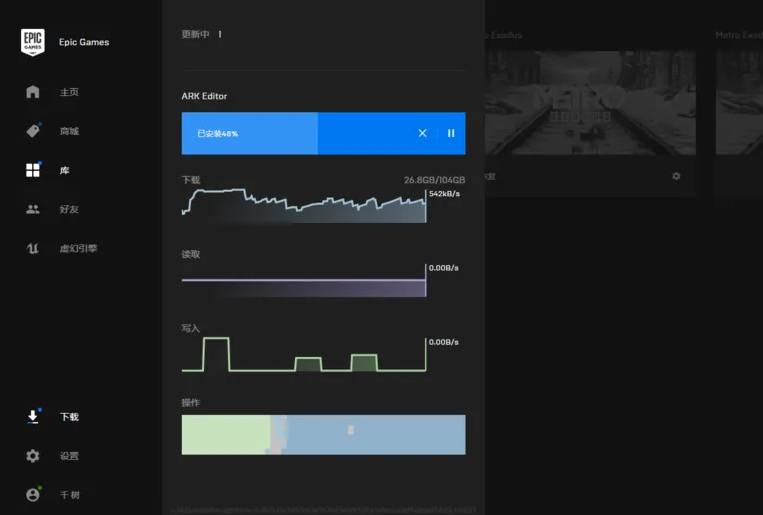Click the 26.8GB/104GB size text
This screenshot has width=763, height=515.
pos(434,180)
